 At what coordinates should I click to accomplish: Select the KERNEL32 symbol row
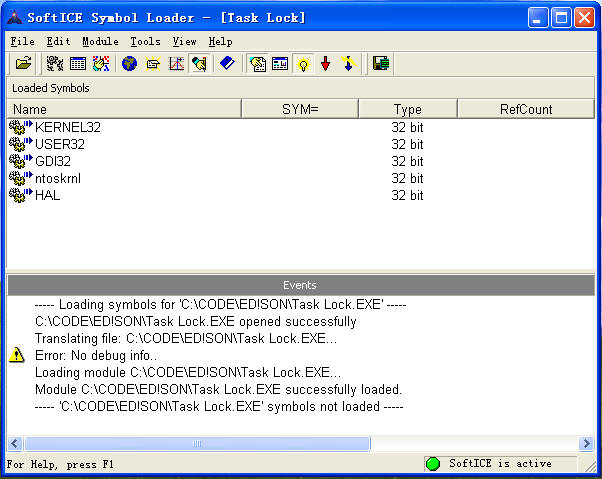click(x=301, y=127)
